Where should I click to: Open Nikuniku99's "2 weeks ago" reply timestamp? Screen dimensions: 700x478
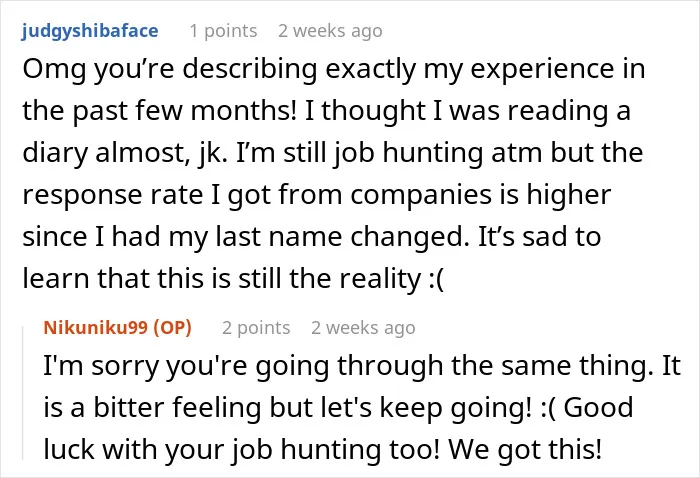point(363,328)
